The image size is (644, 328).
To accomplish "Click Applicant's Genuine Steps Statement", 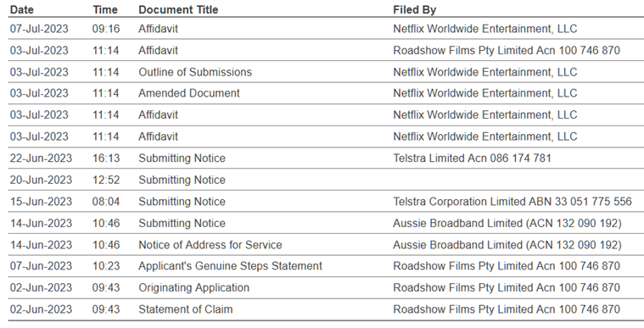I will point(230,266).
